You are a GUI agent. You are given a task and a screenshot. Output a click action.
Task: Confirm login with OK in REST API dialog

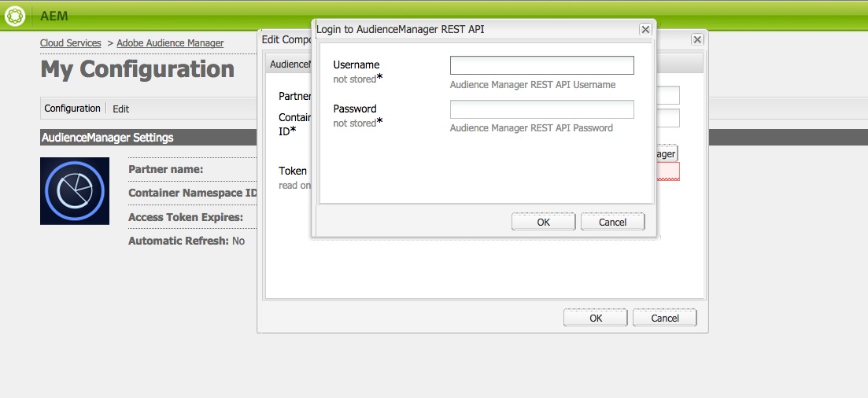click(x=544, y=222)
